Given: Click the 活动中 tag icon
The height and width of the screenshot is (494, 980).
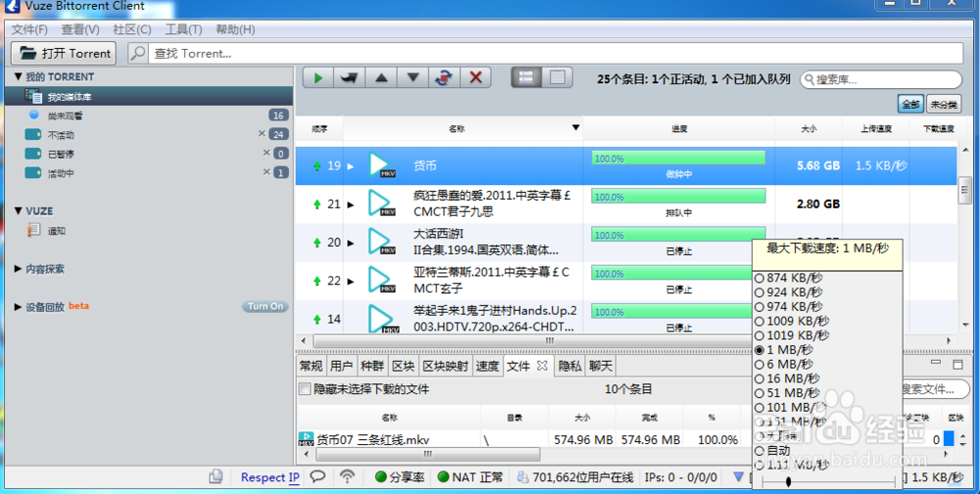Looking at the screenshot, I should 33,173.
